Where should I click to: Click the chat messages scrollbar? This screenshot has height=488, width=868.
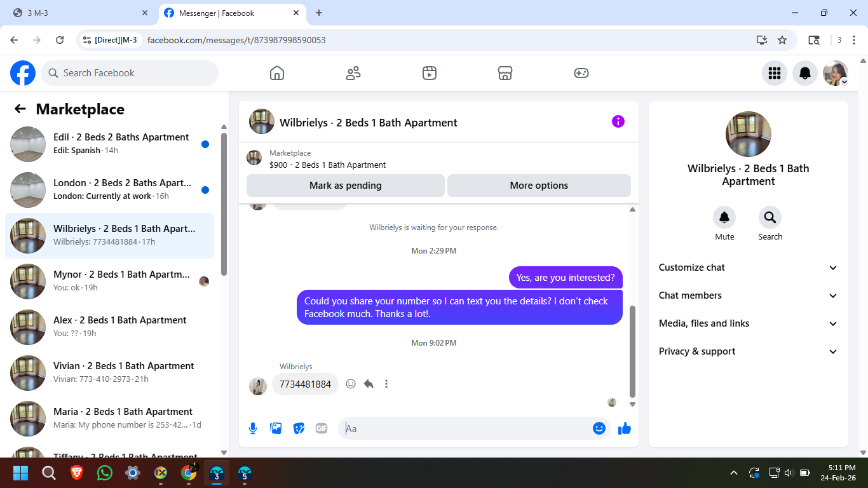(x=632, y=351)
